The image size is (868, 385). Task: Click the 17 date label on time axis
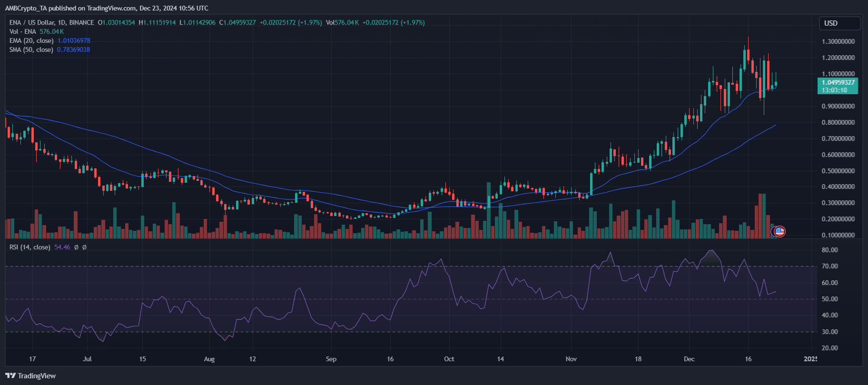[32, 359]
